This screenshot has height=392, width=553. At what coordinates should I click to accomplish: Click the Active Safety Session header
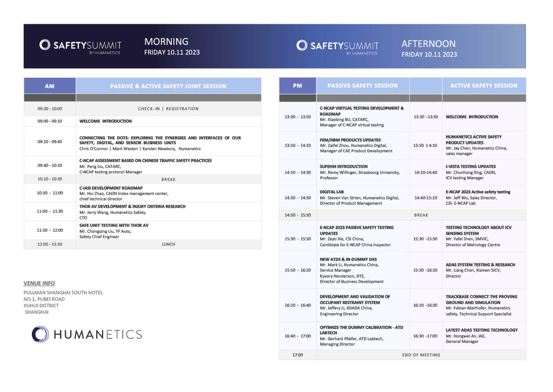click(484, 86)
